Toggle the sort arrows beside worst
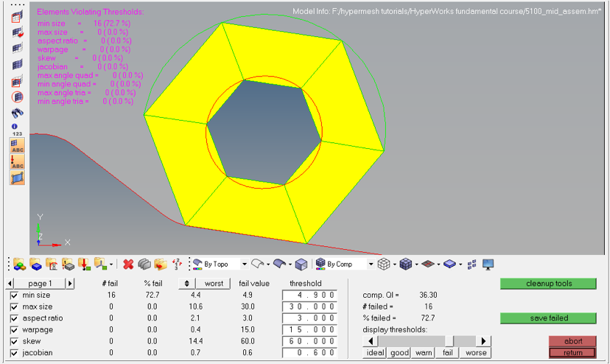610x364 pixels. pos(186,284)
